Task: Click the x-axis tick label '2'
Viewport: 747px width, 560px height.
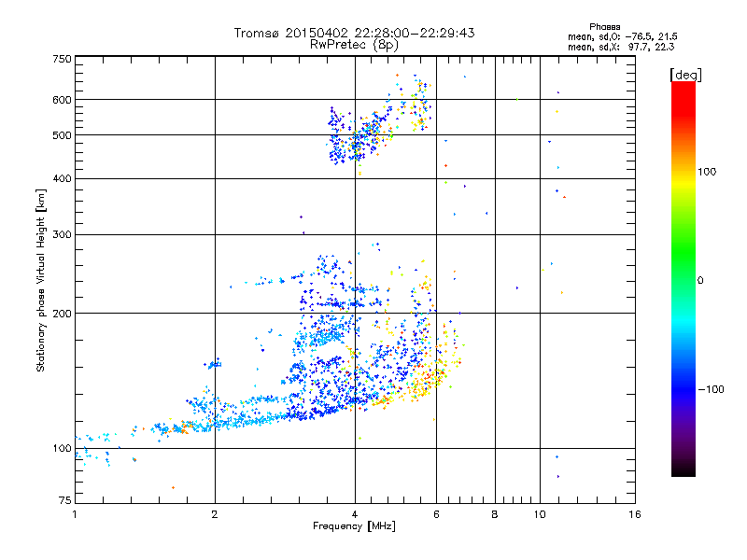Action: click(x=215, y=514)
